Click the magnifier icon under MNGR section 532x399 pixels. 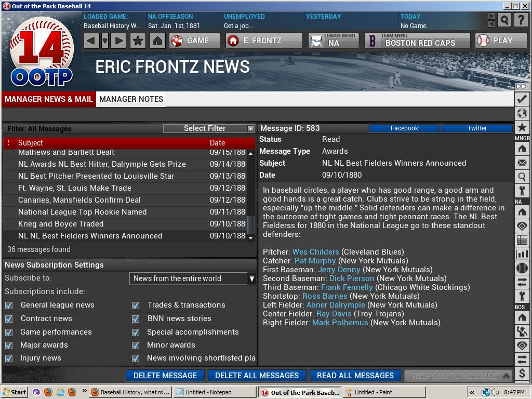pos(522,177)
